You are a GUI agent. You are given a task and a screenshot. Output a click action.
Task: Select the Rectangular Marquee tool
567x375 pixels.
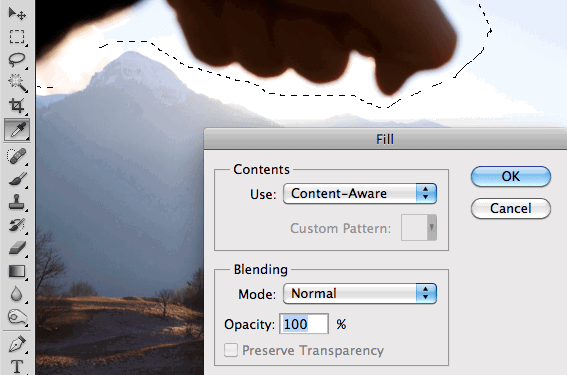pyautogui.click(x=17, y=37)
